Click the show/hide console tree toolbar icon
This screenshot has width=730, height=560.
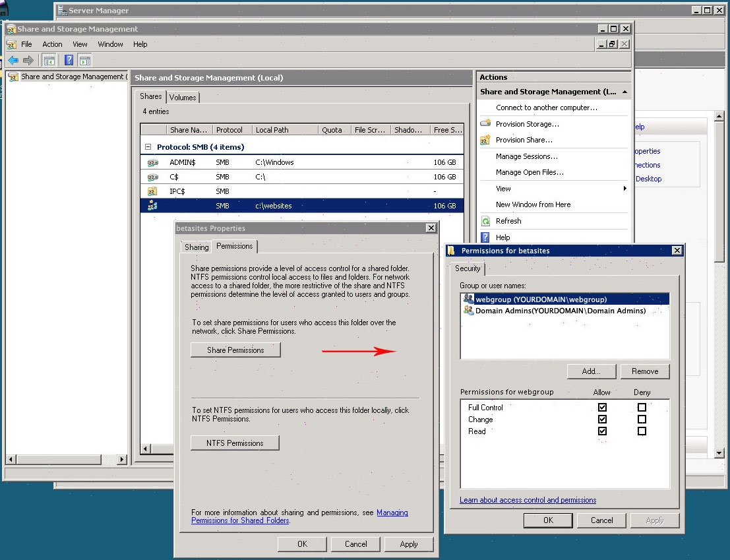(x=49, y=60)
